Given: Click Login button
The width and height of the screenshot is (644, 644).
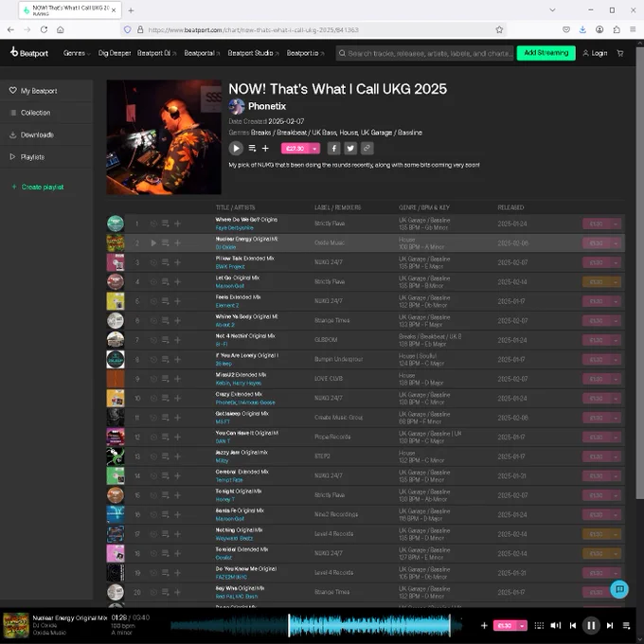Looking at the screenshot, I should point(595,53).
